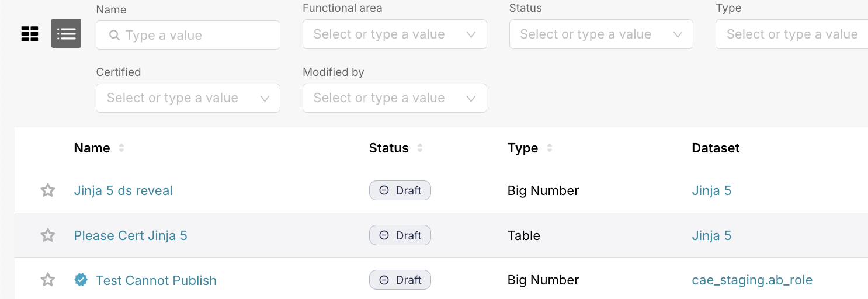
Task: Open the Functional area dropdown
Action: point(395,34)
